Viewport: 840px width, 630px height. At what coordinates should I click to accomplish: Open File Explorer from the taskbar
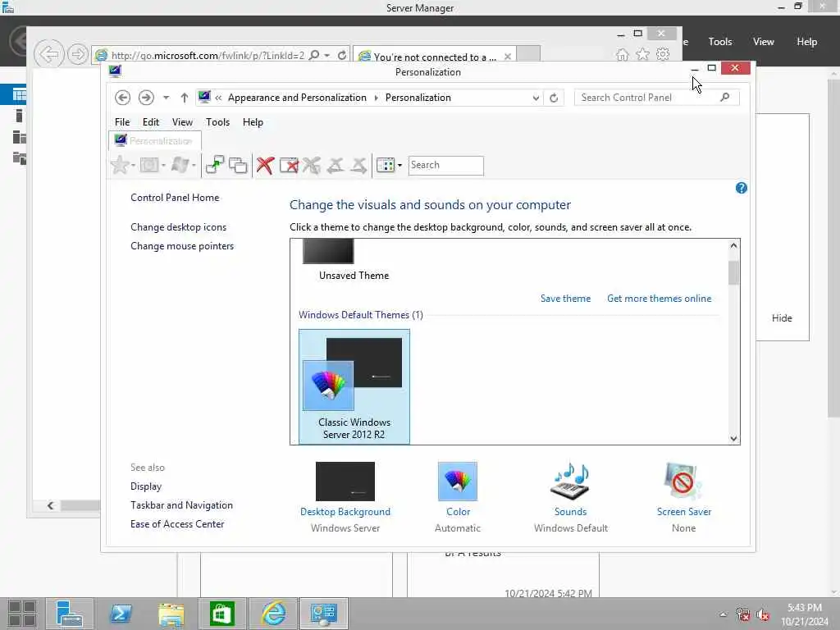point(171,614)
